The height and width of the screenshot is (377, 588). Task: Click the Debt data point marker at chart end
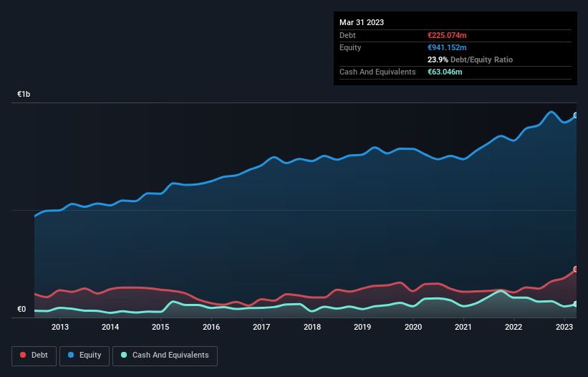[576, 269]
